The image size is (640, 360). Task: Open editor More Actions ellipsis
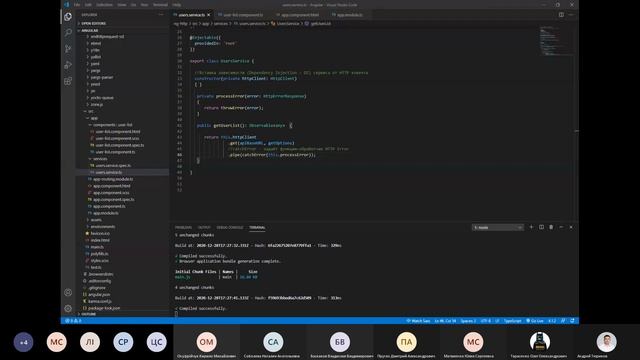click(571, 15)
